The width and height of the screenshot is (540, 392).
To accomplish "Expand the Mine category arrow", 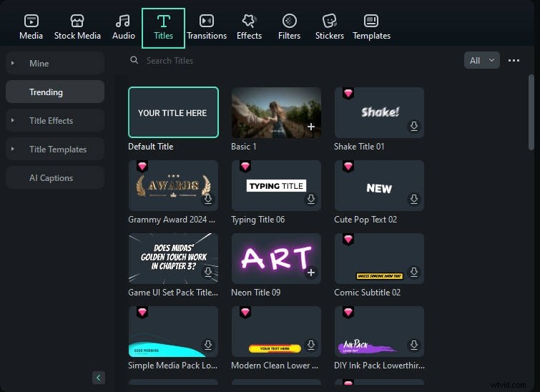I will click(x=13, y=63).
